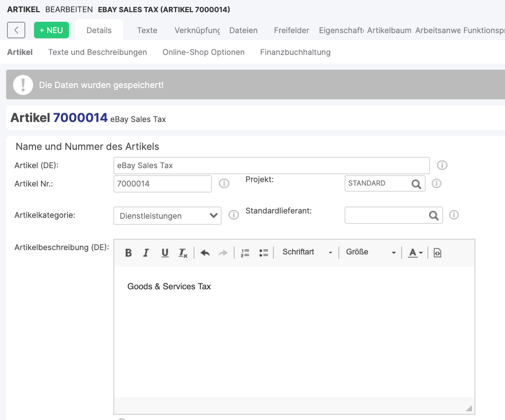Insert a numbered list

(x=245, y=253)
